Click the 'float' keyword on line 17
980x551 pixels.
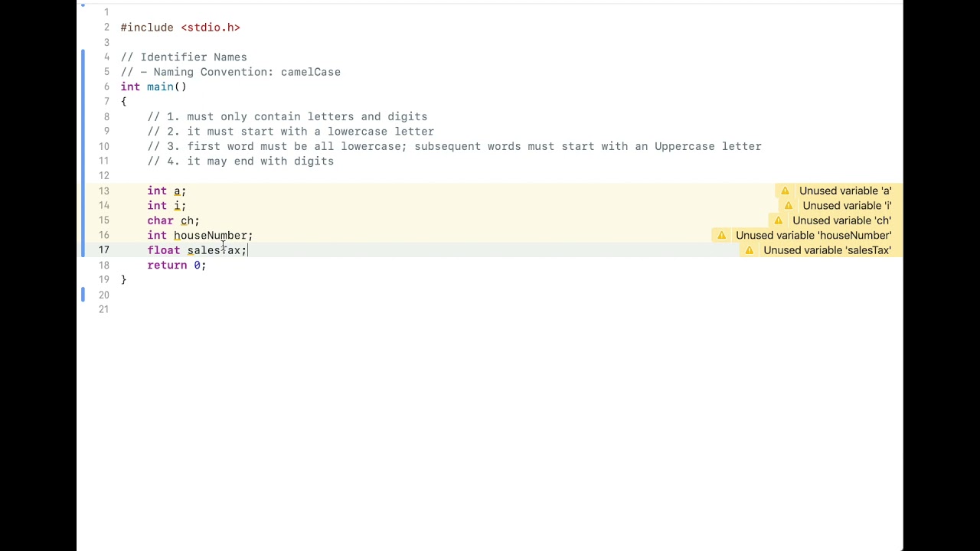point(164,250)
